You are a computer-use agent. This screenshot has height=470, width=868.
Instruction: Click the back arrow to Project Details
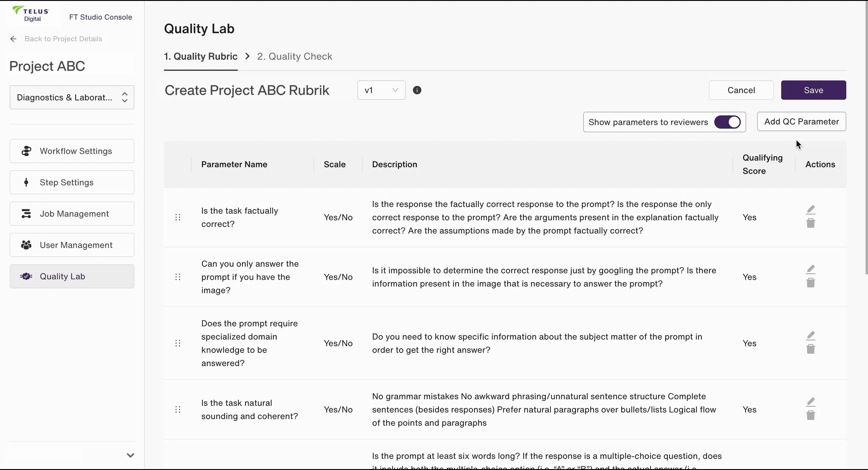point(14,39)
